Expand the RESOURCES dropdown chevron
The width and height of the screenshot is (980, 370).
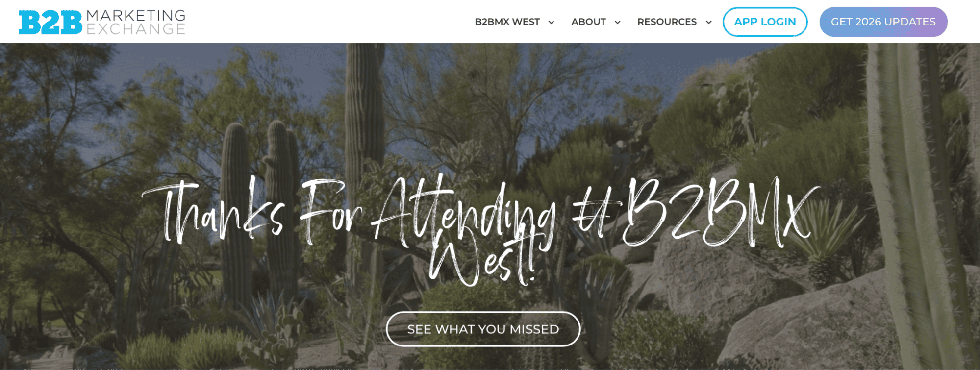(x=708, y=22)
